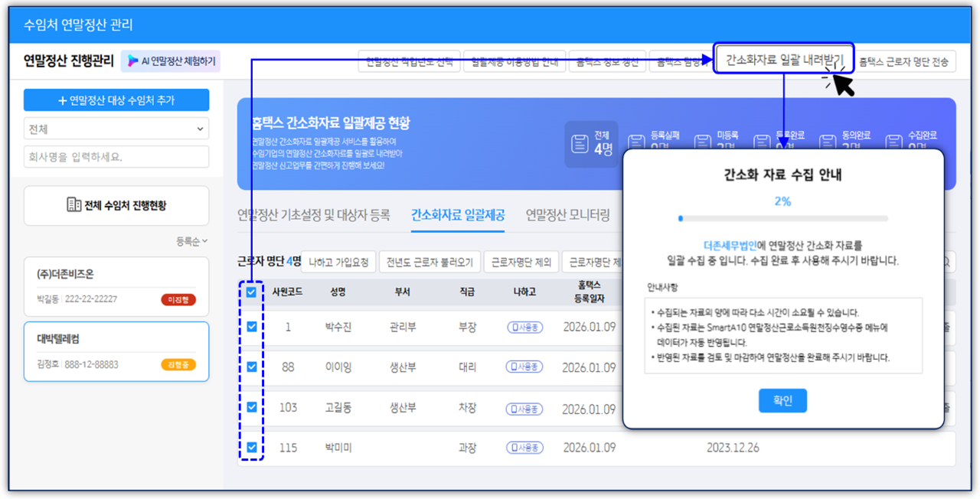Switch to 연말정산 기초설정 및 대상자 등록 tab

(x=314, y=215)
